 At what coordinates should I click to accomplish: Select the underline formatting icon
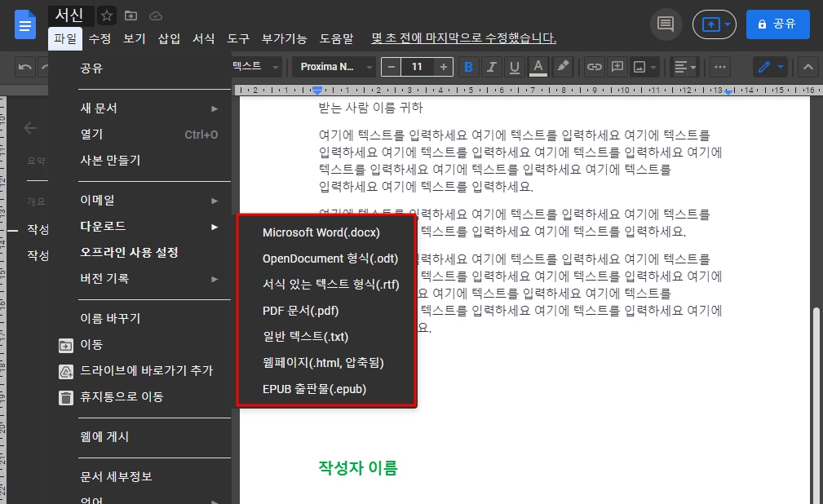(515, 67)
